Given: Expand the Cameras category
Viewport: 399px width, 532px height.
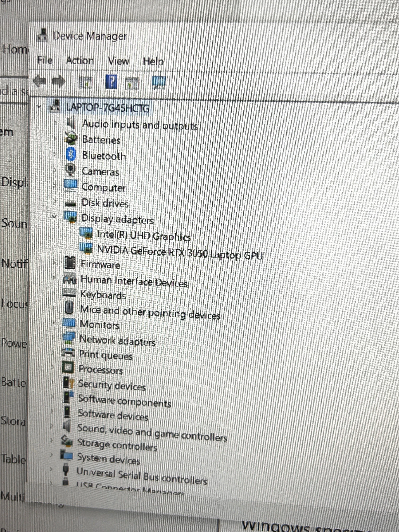Looking at the screenshot, I should click(55, 170).
